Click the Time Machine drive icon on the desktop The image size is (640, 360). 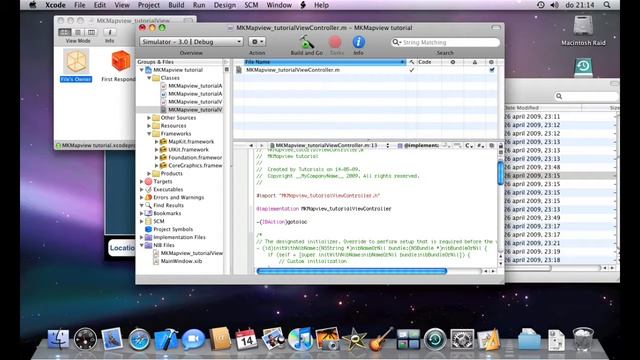tap(583, 67)
